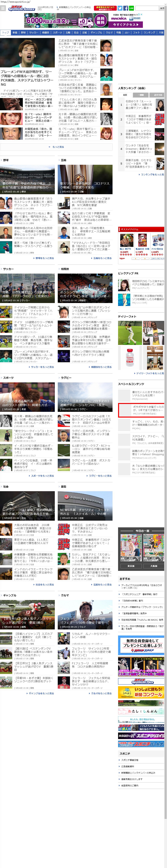This screenshot has height=868, width=167.
Task: Select ギャンブル in the navigation bar
Action: point(96,33)
